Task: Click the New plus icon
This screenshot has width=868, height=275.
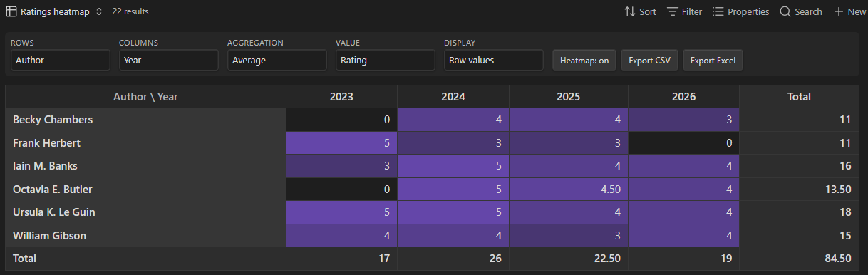Action: pos(839,11)
